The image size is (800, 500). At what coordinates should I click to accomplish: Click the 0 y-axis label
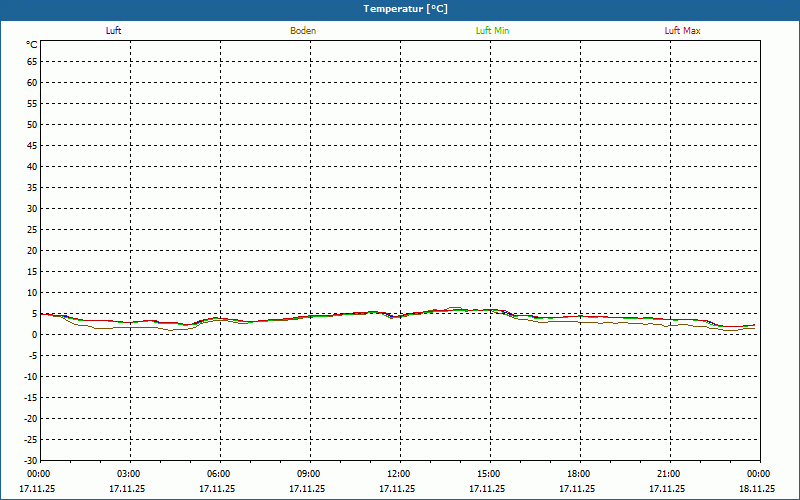click(35, 335)
